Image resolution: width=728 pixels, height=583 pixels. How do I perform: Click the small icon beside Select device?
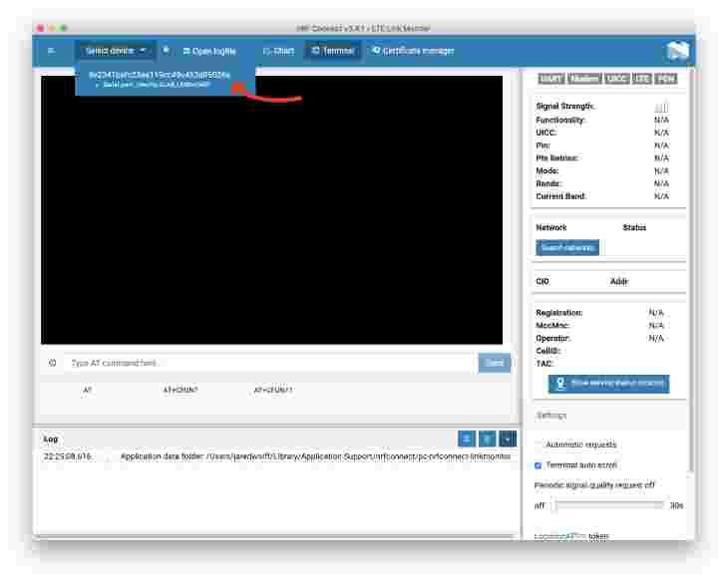166,50
